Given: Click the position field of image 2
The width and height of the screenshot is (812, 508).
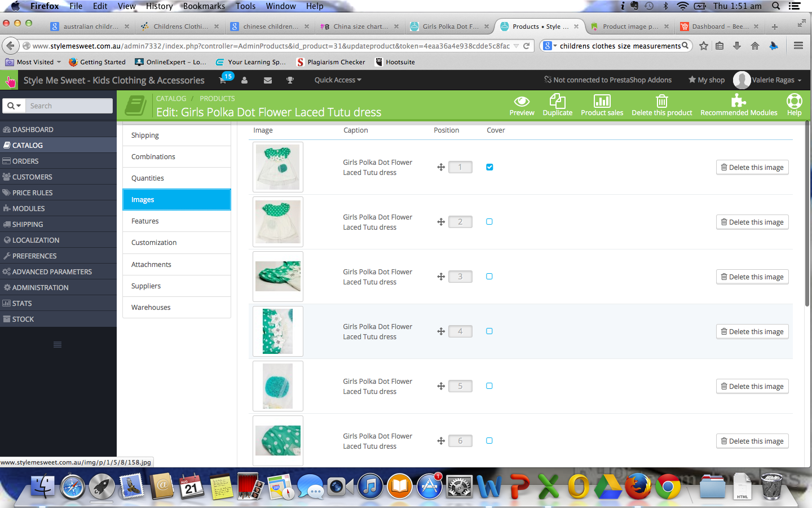Looking at the screenshot, I should (460, 222).
